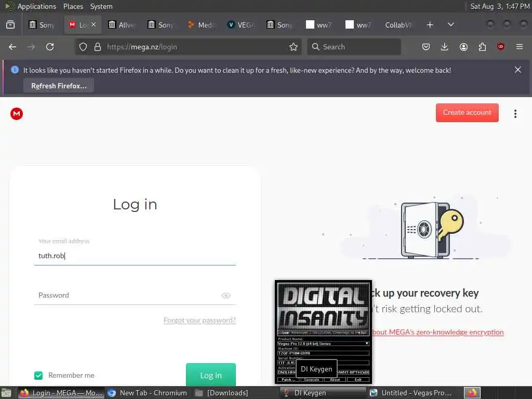Toggle password visibility eye icon

point(226,296)
